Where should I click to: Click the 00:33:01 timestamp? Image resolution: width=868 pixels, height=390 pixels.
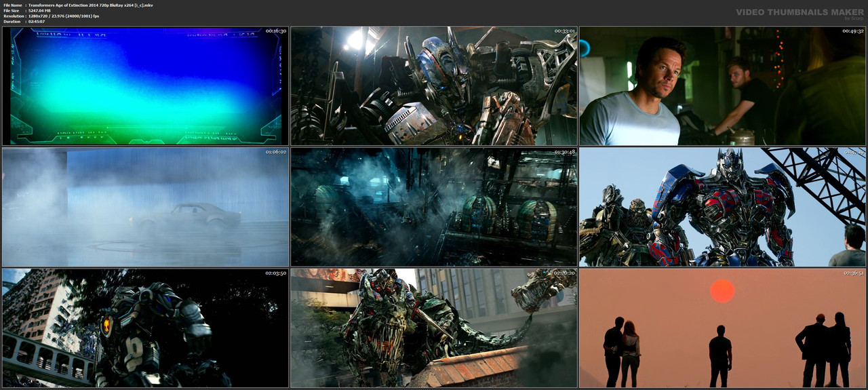[564, 31]
